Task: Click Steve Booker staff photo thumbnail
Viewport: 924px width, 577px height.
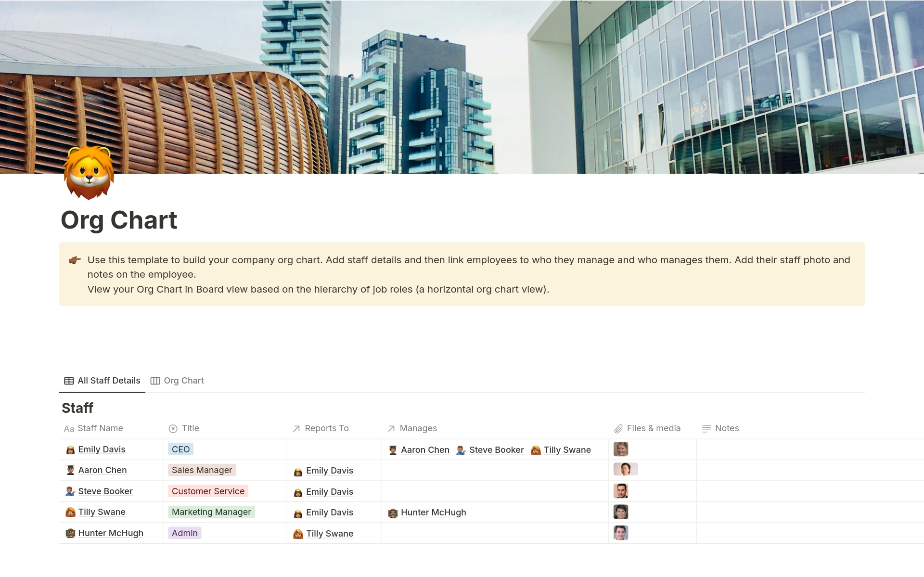Action: pyautogui.click(x=621, y=491)
